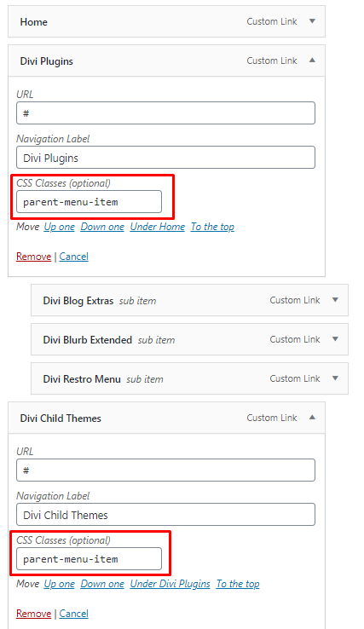Click CSS Classes field under Divi Child Themes
The width and height of the screenshot is (364, 629).
click(90, 559)
